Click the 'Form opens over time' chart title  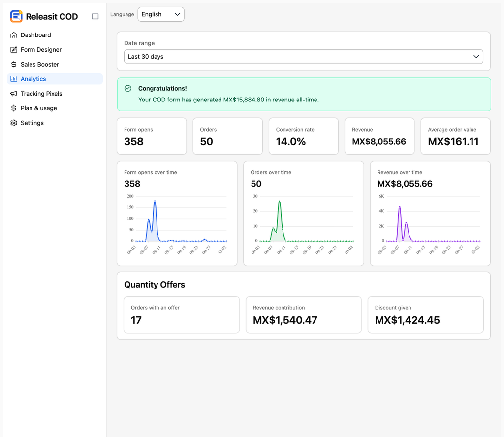coord(151,172)
